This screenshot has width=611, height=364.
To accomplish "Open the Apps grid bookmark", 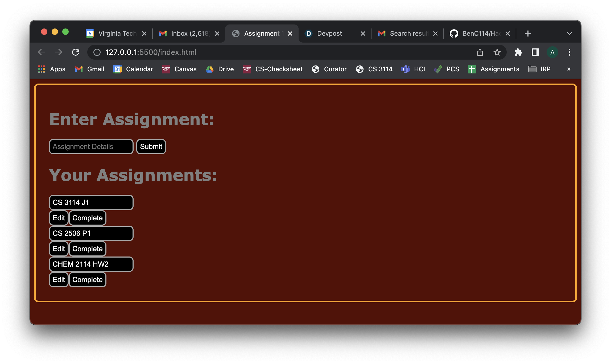I will pyautogui.click(x=52, y=69).
